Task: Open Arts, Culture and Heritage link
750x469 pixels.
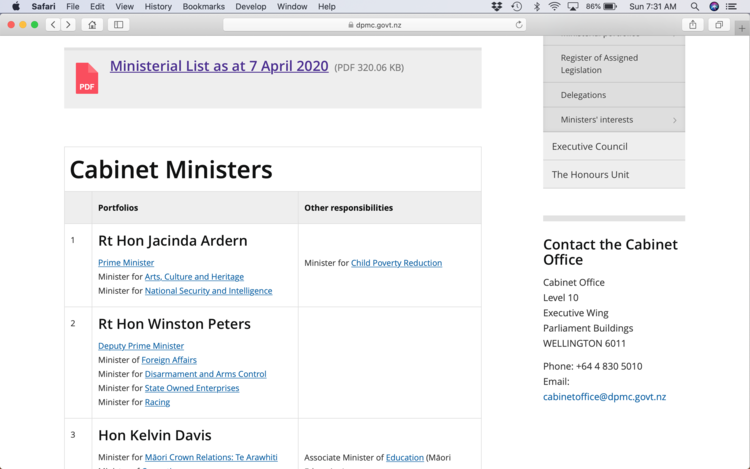Action: (x=194, y=276)
